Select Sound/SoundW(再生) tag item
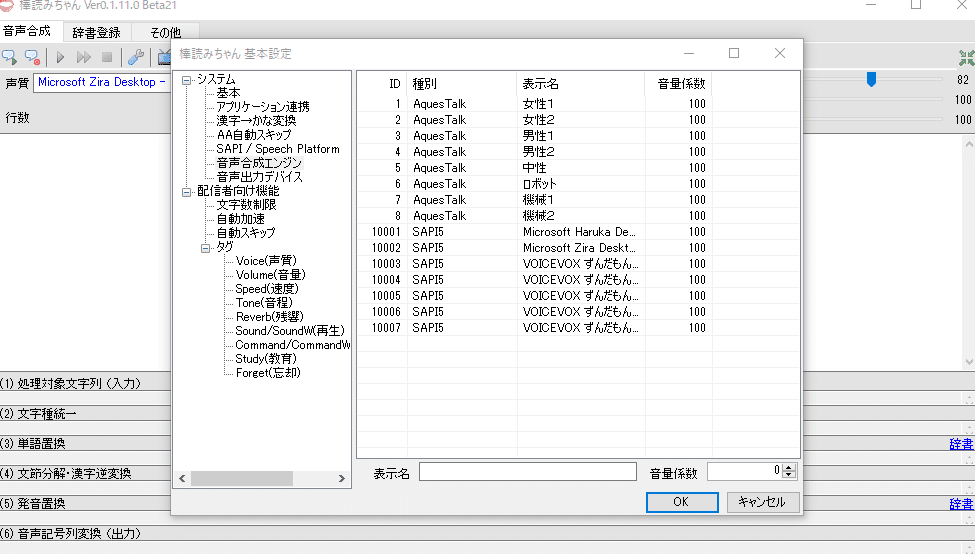The image size is (975, 555). (290, 331)
